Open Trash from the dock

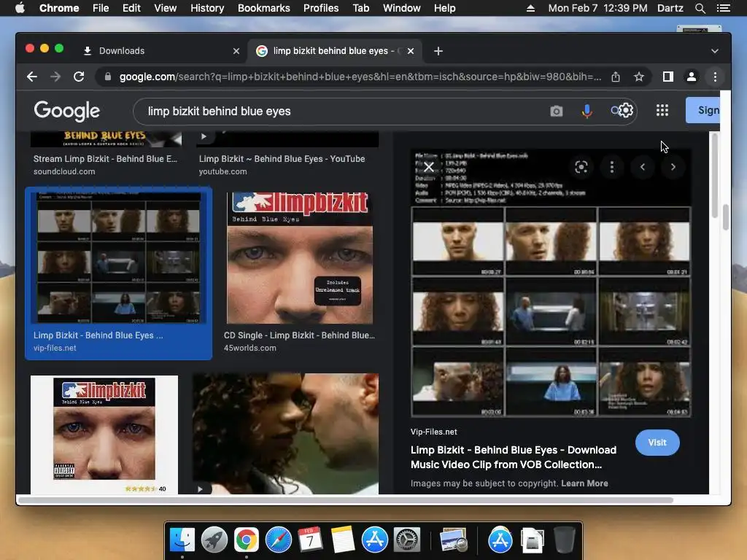coord(565,540)
